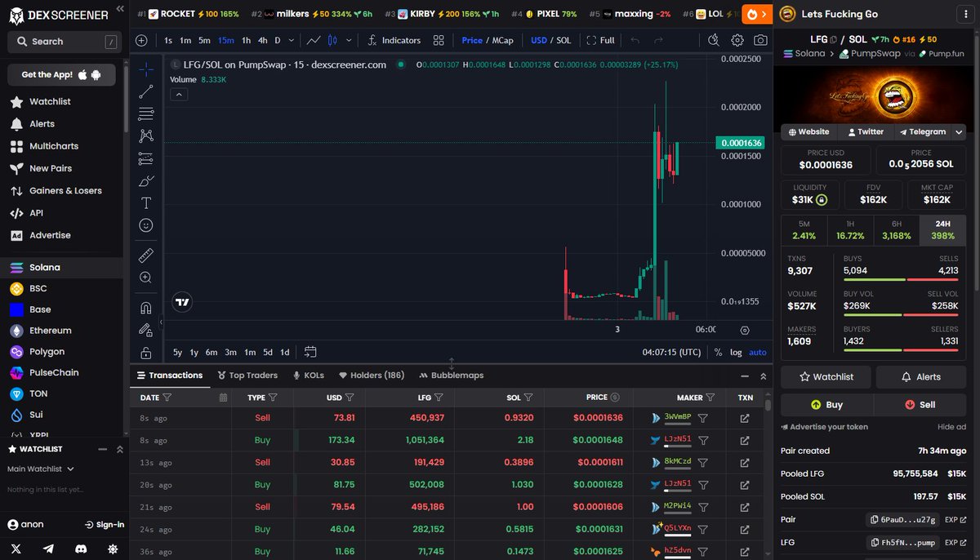The width and height of the screenshot is (980, 560).
Task: Toggle stay in drawing mode lock-pencil
Action: click(146, 330)
